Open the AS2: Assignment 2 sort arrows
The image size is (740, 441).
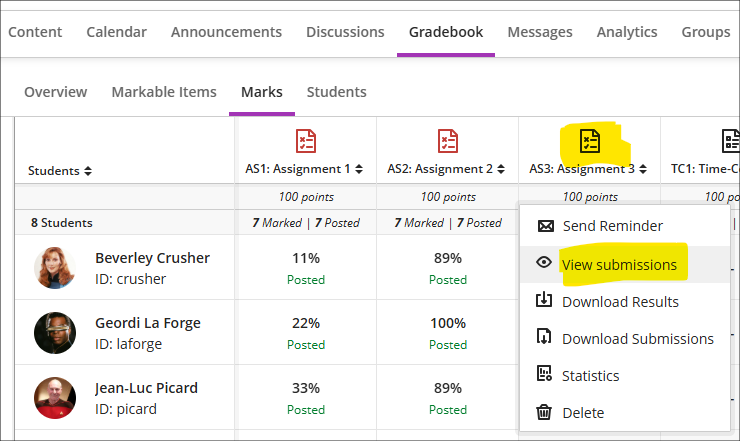click(x=501, y=169)
